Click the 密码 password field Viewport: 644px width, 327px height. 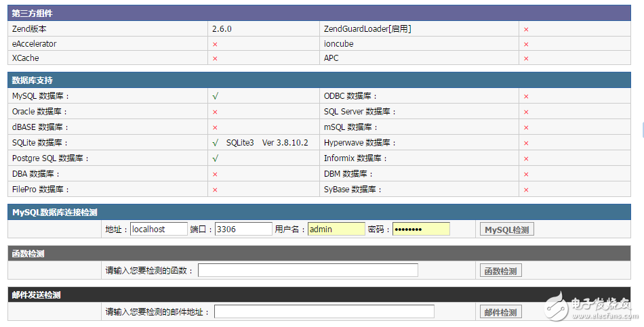[421, 229]
